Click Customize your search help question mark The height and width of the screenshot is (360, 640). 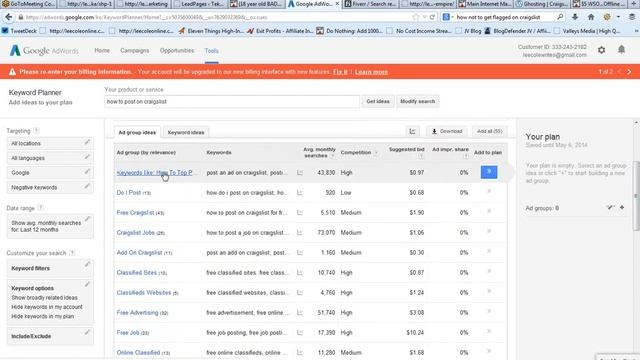(x=72, y=253)
